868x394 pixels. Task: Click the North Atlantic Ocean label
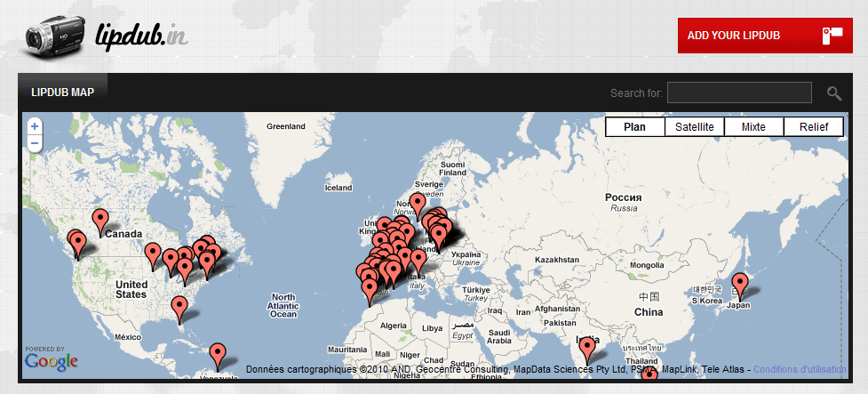[x=283, y=306]
